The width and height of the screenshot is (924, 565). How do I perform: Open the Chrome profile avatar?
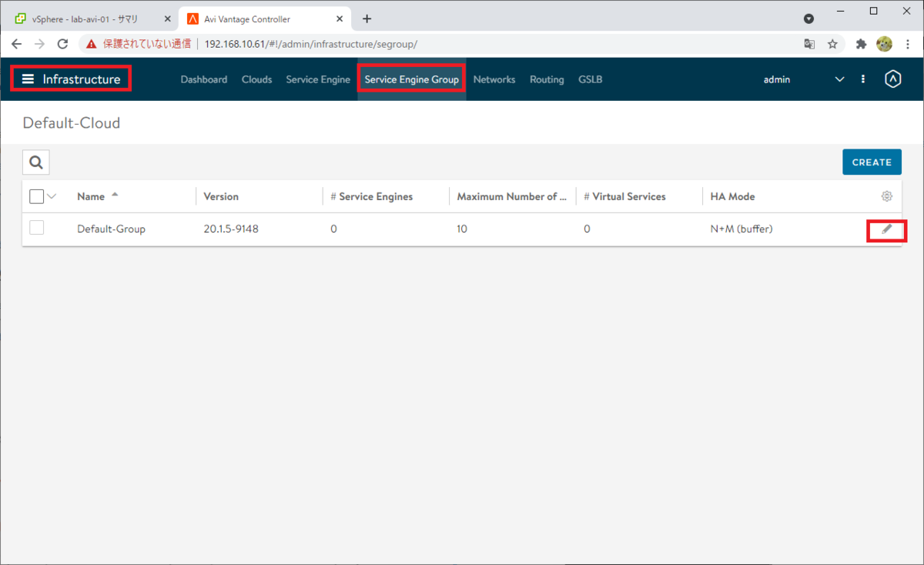(884, 44)
